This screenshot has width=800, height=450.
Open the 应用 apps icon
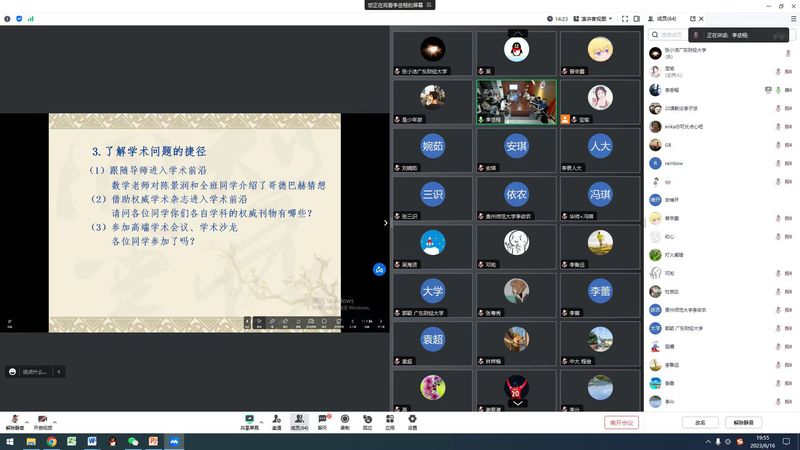pyautogui.click(x=390, y=419)
